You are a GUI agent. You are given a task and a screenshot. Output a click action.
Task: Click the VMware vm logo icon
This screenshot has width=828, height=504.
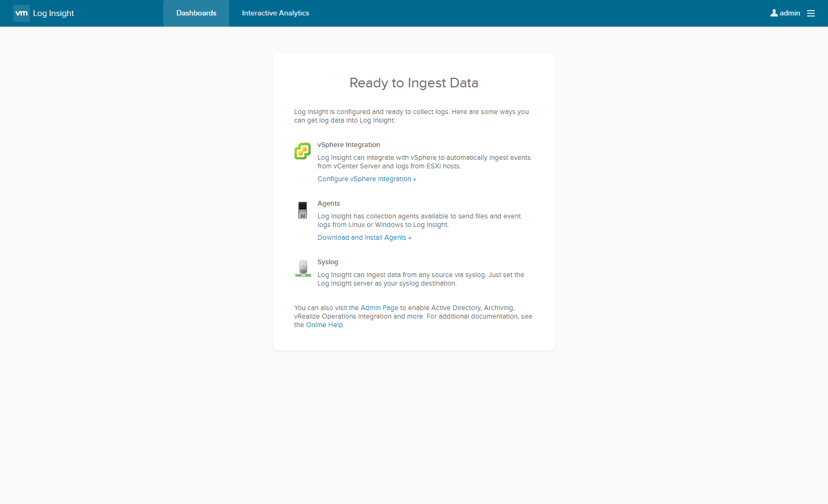(21, 13)
